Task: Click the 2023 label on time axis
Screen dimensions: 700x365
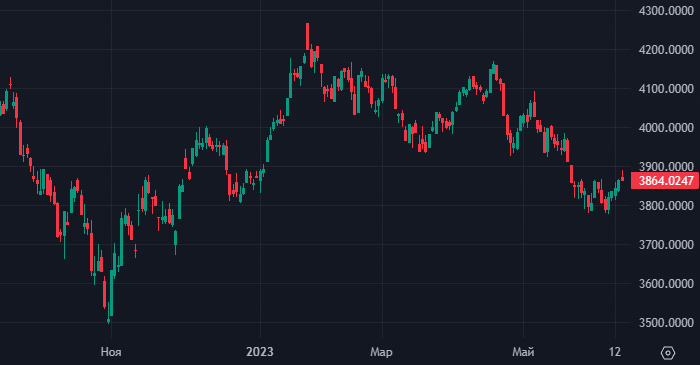Action: click(x=260, y=352)
